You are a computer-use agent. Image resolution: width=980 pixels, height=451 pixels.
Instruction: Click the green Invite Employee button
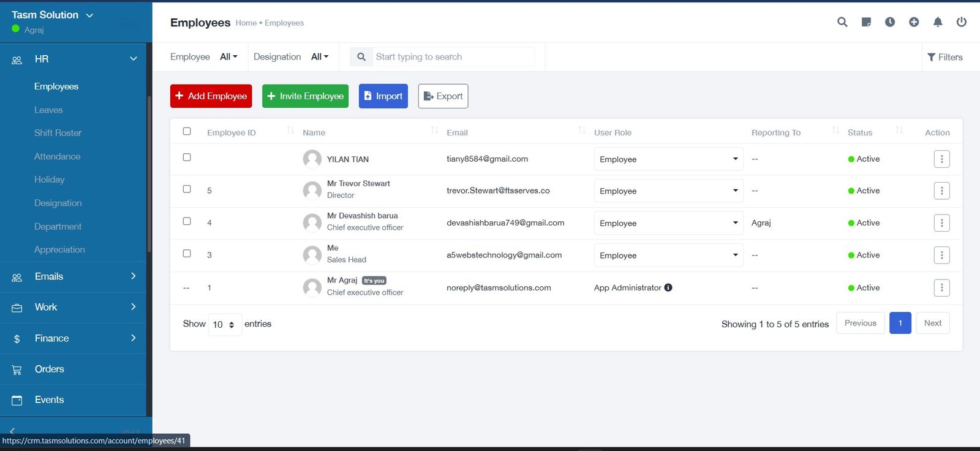(305, 96)
